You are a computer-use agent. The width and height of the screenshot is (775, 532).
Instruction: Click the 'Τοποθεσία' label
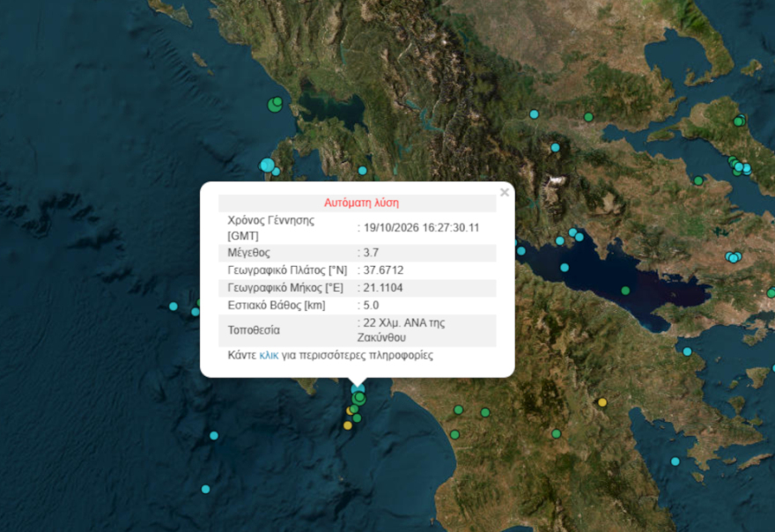coord(254,330)
